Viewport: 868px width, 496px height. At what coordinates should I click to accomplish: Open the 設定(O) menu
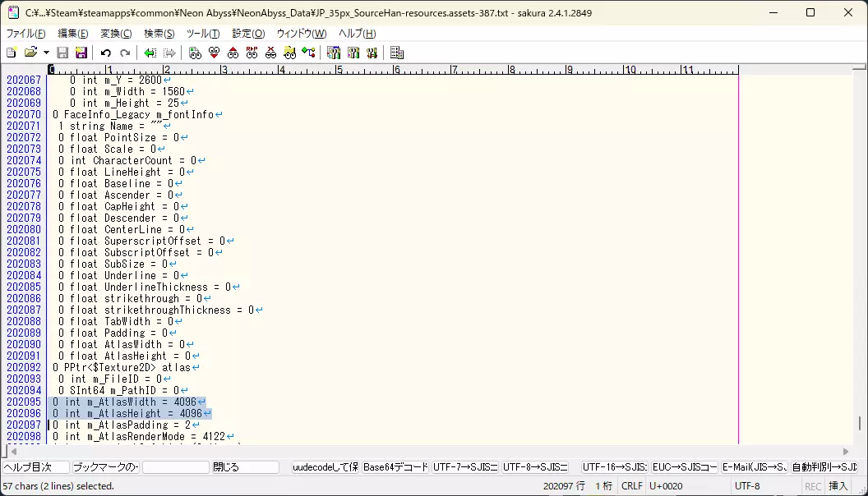[x=248, y=34]
